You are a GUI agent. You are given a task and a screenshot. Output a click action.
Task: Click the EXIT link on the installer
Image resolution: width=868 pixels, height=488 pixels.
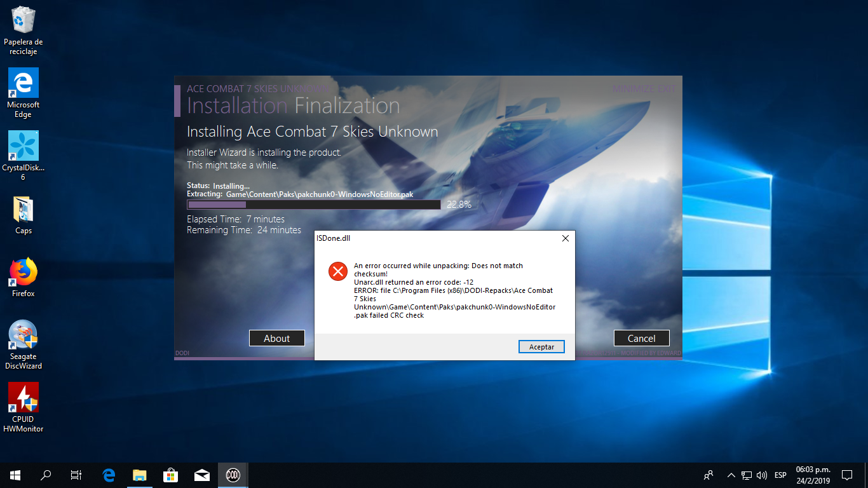click(665, 88)
